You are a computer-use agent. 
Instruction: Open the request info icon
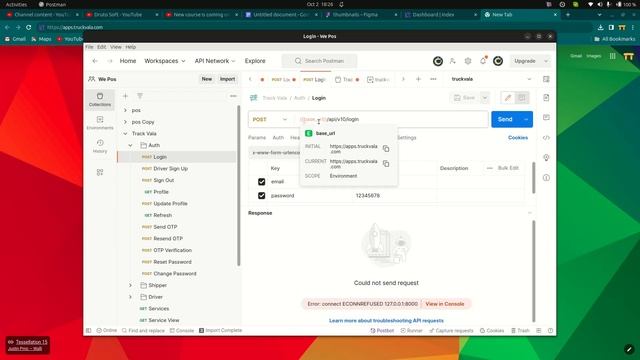(546, 178)
